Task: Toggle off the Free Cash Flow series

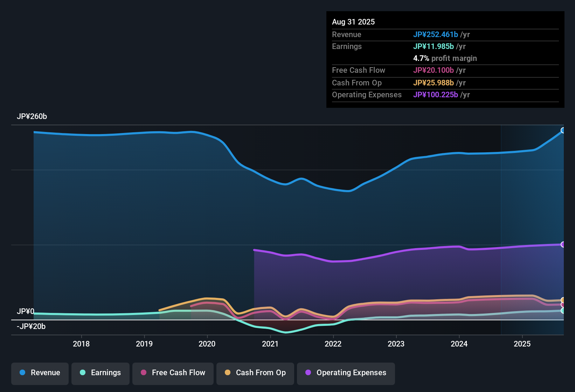Action: (x=173, y=373)
